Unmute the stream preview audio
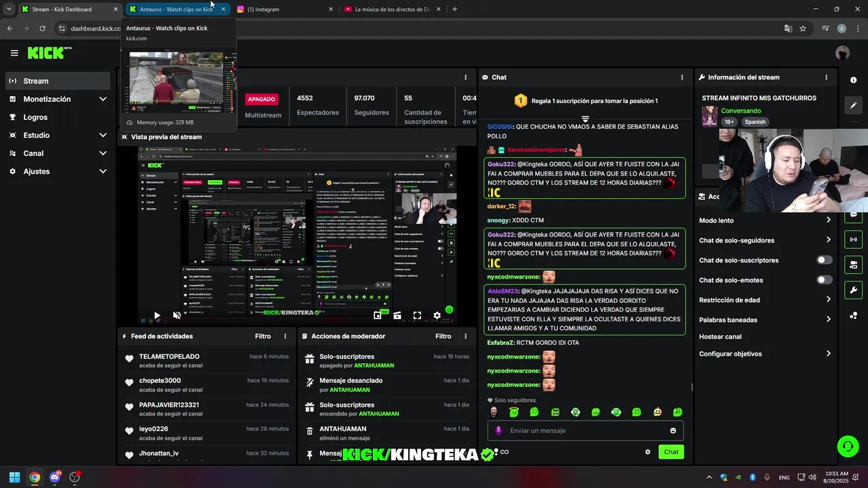 (x=177, y=315)
